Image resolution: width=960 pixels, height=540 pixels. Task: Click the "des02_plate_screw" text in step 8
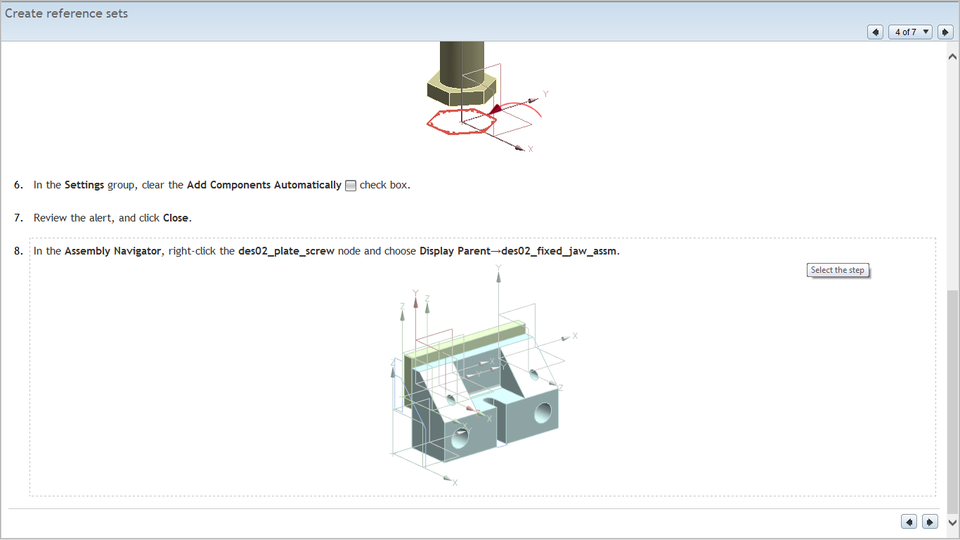click(x=286, y=251)
